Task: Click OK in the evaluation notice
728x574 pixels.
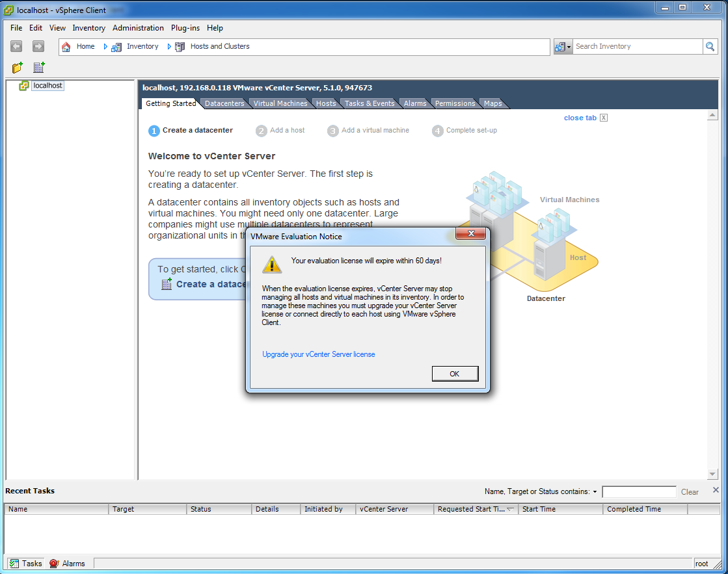Action: (x=455, y=374)
